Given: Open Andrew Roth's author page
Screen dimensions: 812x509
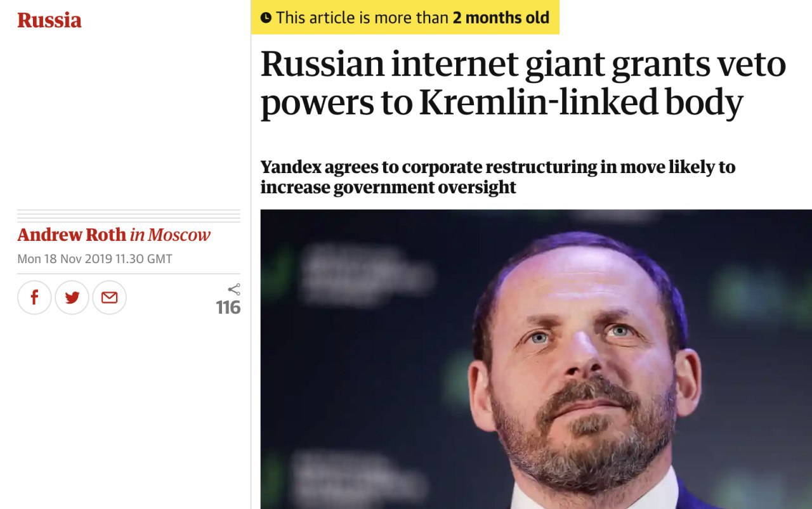Looking at the screenshot, I should coord(72,235).
